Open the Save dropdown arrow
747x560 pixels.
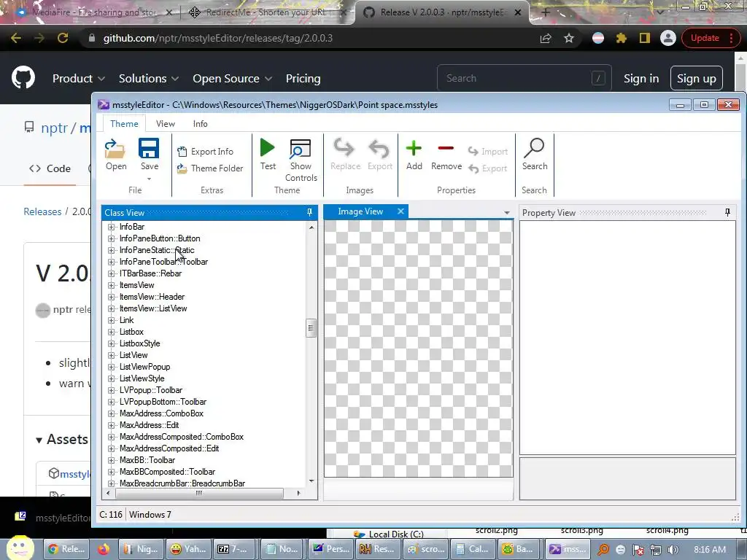149,179
